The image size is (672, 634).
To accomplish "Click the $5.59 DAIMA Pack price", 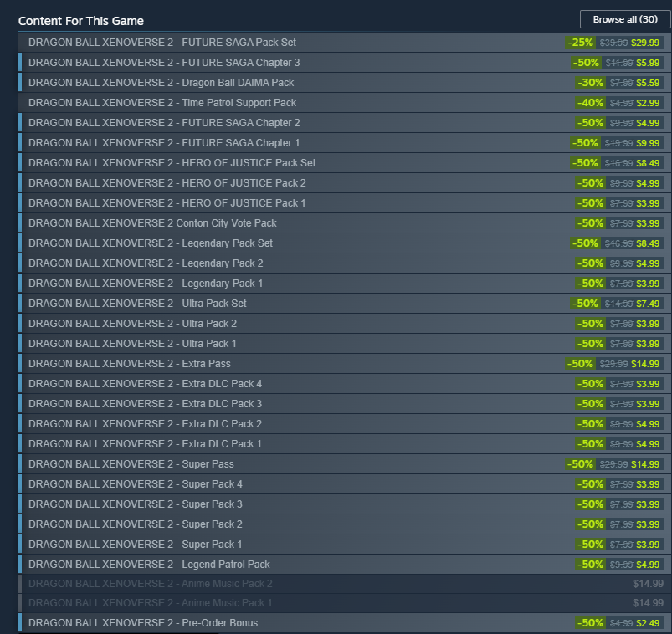I will point(648,83).
